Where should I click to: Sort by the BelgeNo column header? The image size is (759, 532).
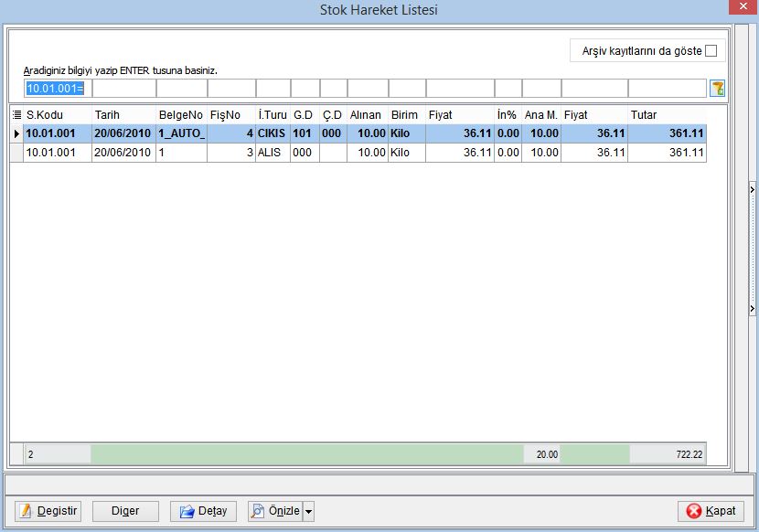click(x=182, y=115)
